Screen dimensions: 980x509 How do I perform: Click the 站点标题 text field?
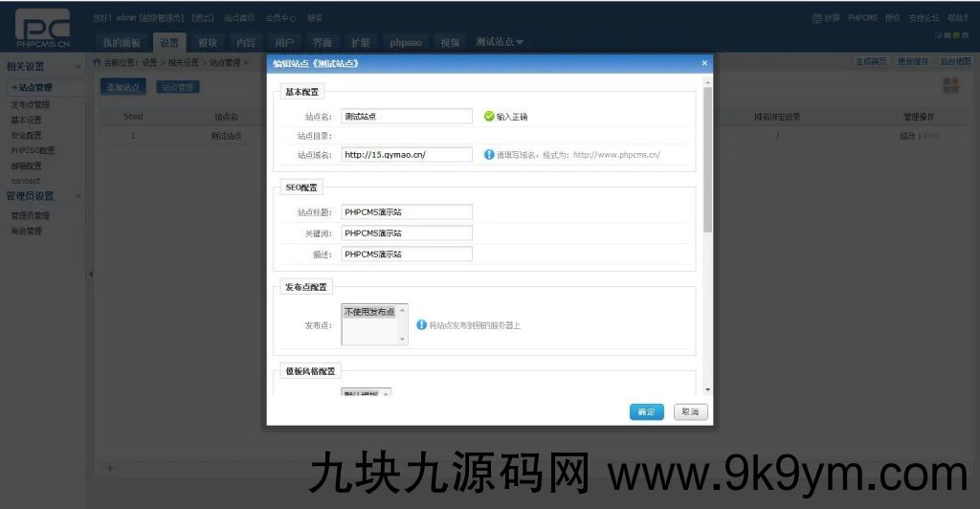(x=407, y=212)
